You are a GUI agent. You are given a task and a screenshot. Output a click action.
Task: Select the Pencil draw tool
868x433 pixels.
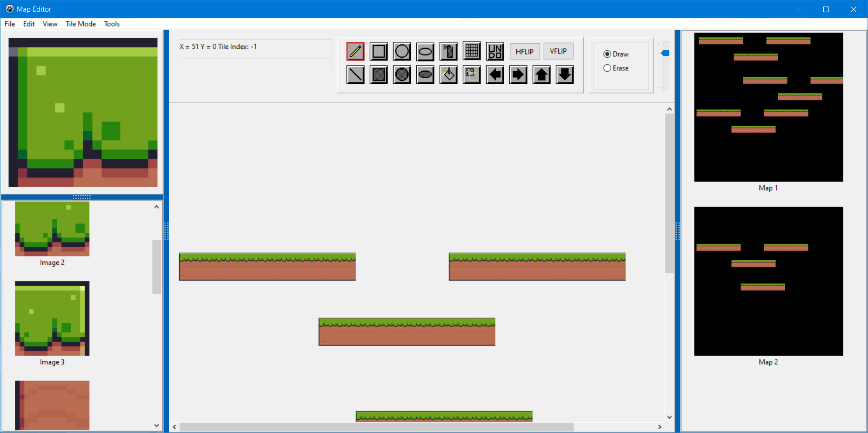coord(355,51)
